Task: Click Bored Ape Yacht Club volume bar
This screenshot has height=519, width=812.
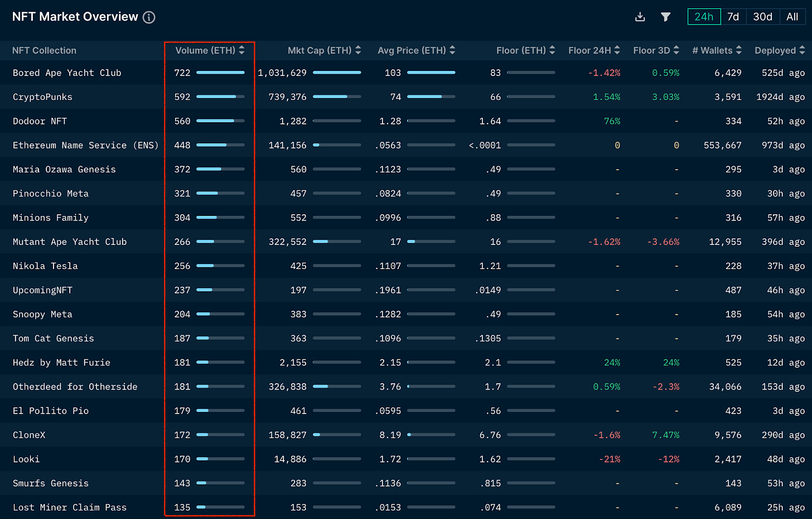Action: pos(220,73)
